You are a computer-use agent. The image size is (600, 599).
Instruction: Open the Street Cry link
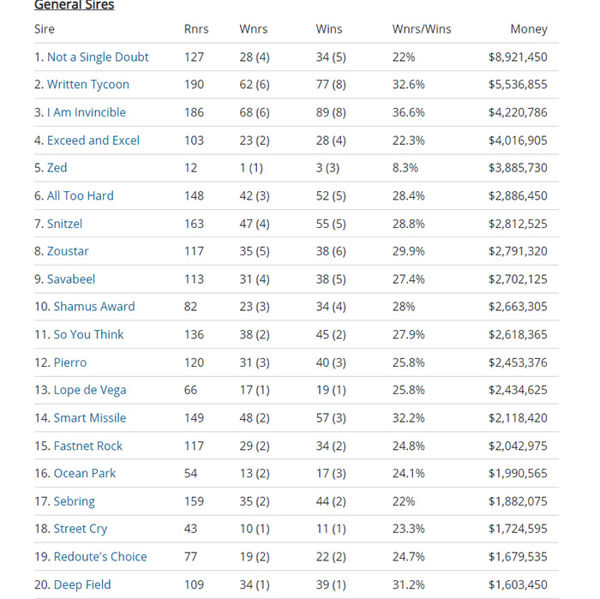click(81, 529)
